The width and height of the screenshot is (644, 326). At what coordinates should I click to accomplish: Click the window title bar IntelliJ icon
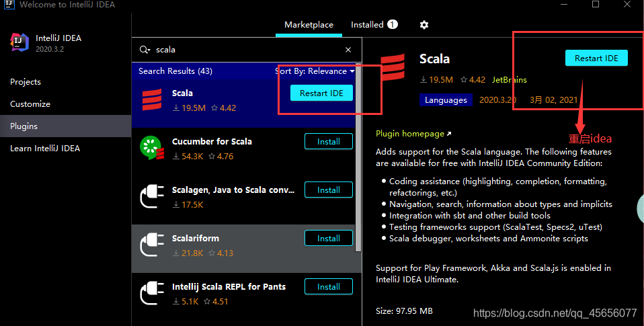tap(9, 5)
